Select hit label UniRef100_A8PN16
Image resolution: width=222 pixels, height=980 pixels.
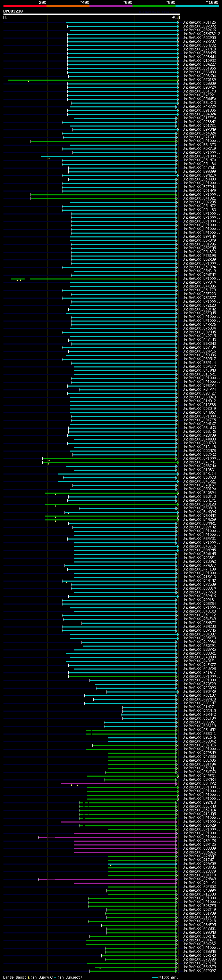click(199, 597)
